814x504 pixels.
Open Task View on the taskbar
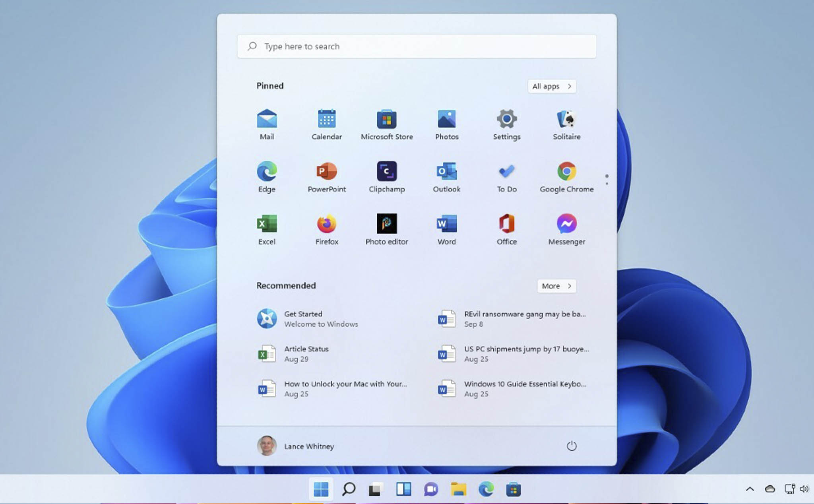376,489
